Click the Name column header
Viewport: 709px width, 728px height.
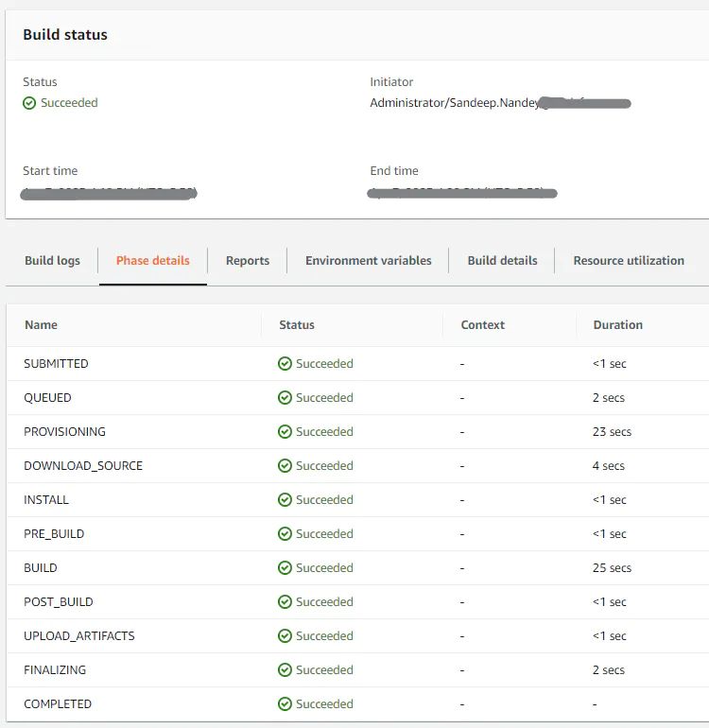(x=41, y=325)
